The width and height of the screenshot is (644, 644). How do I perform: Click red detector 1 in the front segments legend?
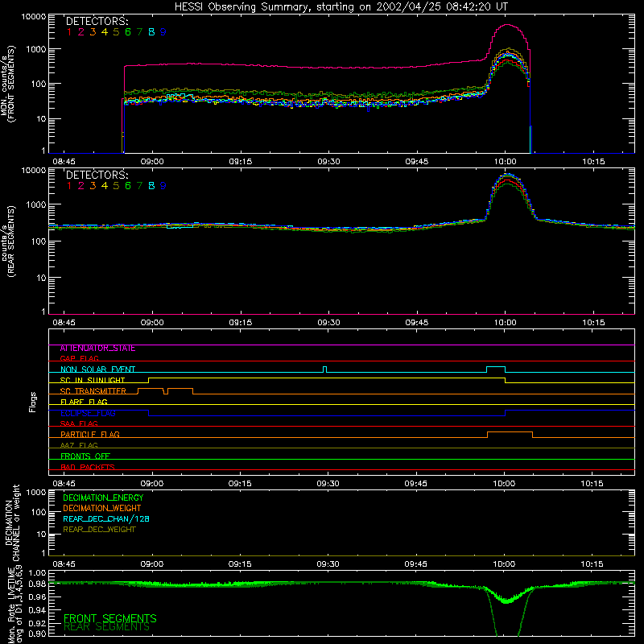69,32
